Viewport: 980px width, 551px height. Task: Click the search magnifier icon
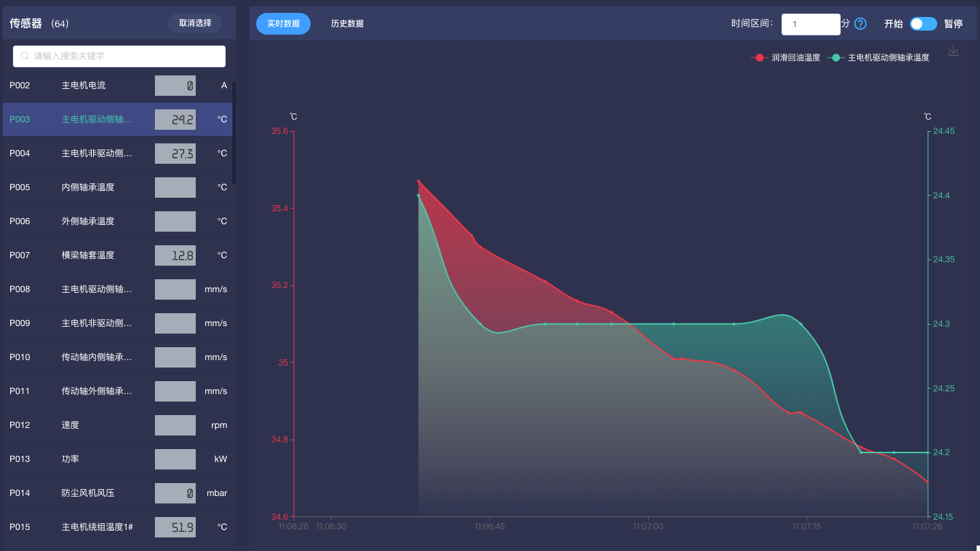coord(25,56)
